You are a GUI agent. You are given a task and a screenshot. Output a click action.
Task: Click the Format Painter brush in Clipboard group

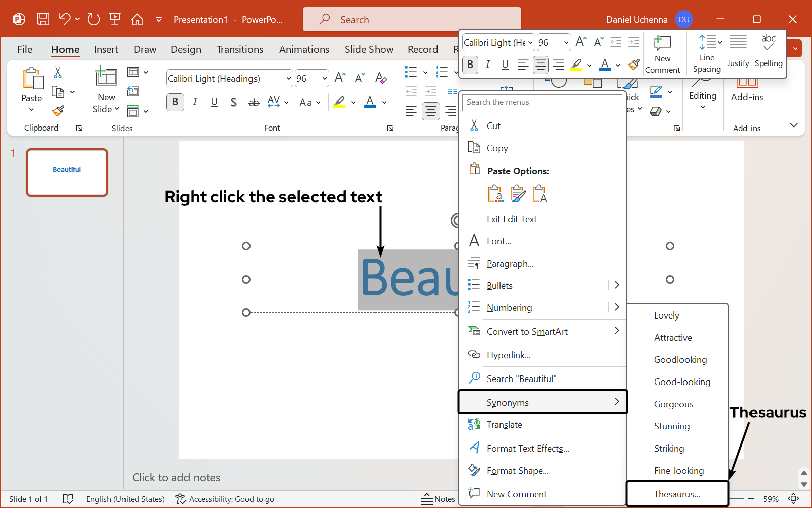pos(58,111)
